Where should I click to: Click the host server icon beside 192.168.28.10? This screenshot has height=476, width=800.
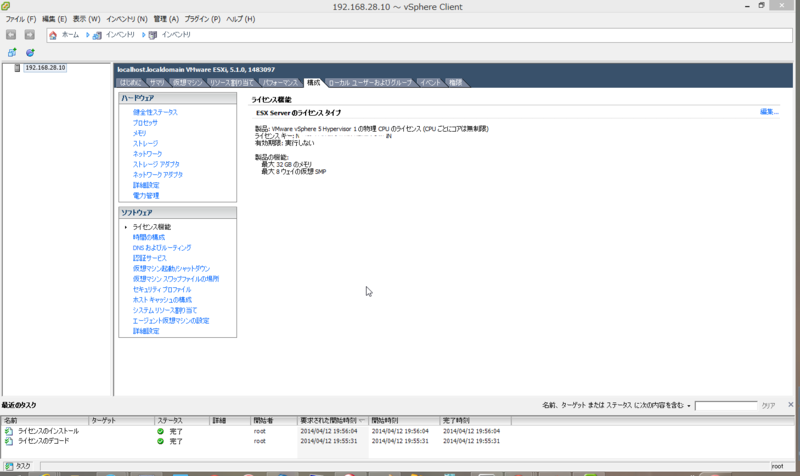tap(17, 68)
